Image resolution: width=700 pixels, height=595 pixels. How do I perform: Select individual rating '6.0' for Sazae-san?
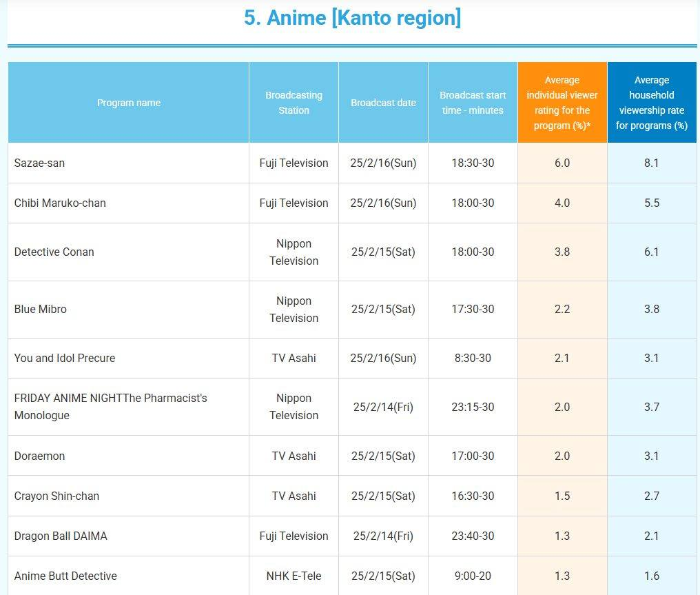(x=562, y=163)
